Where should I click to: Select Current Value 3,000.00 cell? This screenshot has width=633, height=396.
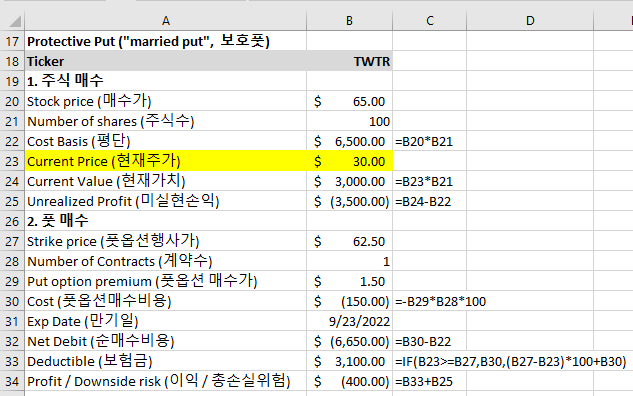click(349, 181)
